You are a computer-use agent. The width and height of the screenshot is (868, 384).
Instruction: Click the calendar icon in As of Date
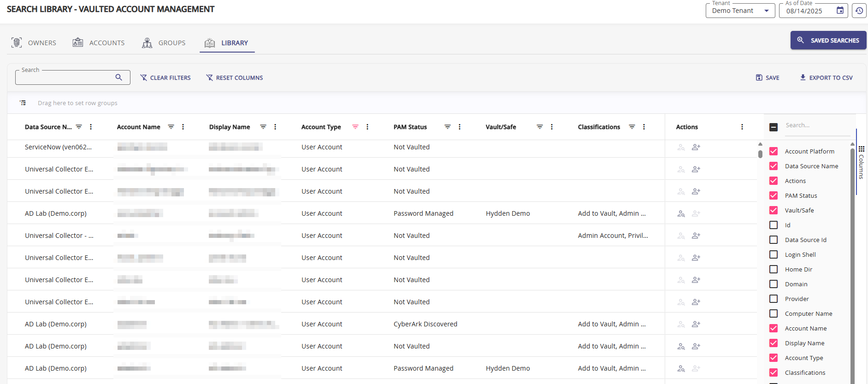pos(840,11)
